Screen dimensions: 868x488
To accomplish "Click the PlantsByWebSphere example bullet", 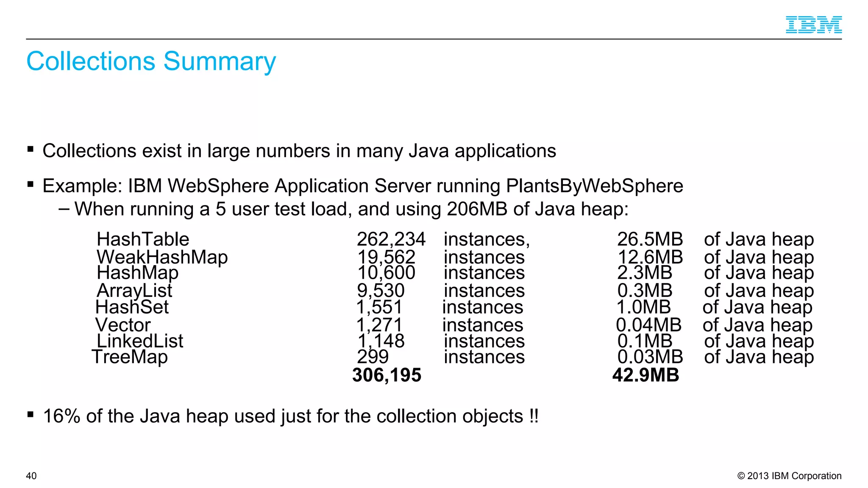I will click(363, 186).
